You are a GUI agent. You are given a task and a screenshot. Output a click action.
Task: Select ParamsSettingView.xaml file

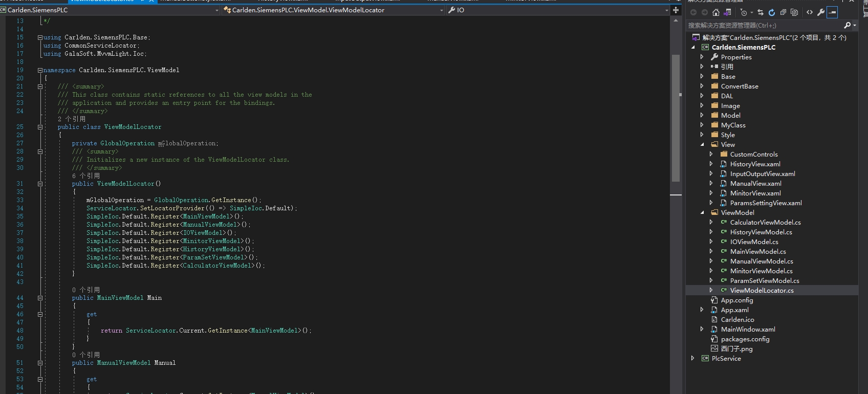pyautogui.click(x=766, y=203)
